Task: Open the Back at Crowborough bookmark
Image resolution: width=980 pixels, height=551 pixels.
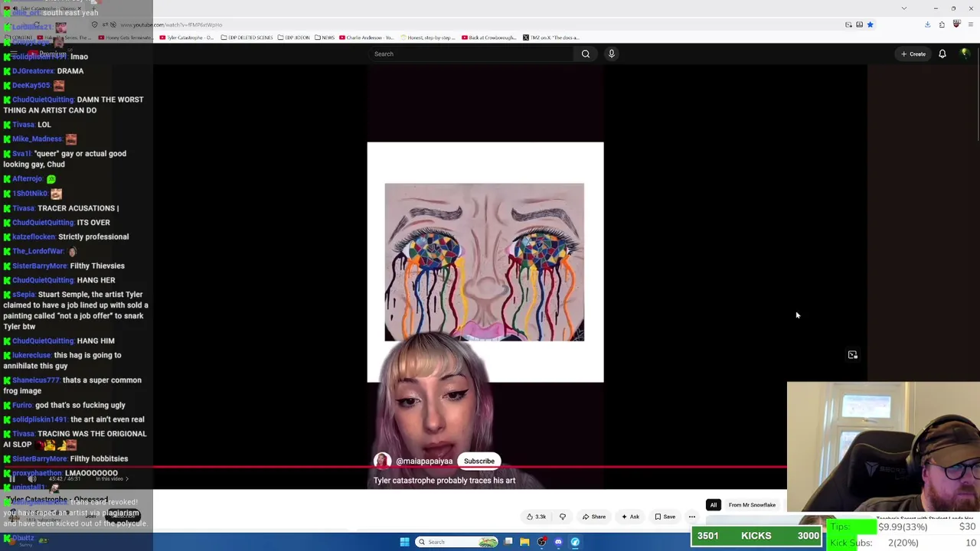Action: point(488,37)
